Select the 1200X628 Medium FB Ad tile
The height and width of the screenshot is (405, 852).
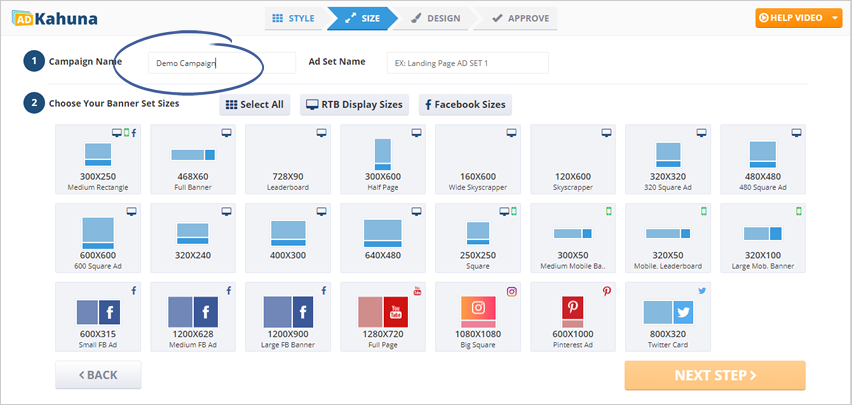click(192, 320)
